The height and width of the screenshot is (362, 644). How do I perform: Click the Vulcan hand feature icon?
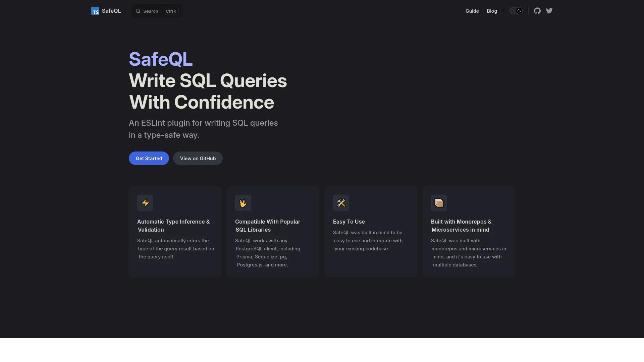click(243, 203)
